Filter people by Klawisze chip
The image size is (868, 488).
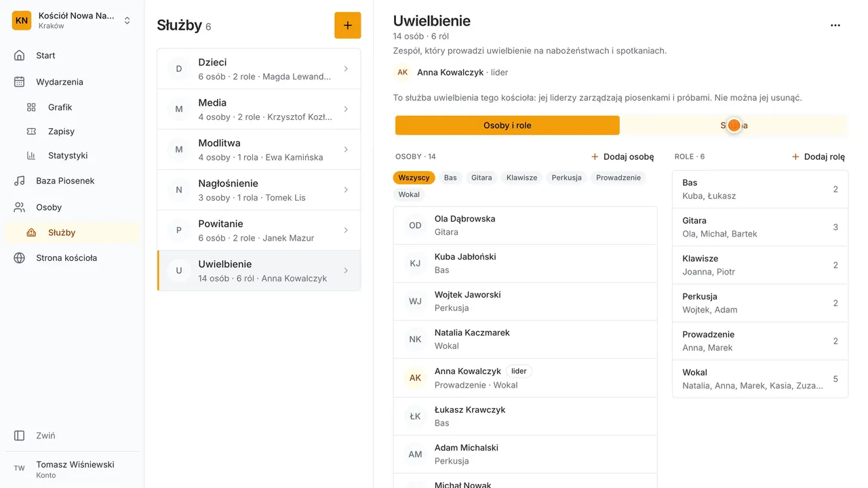click(x=521, y=178)
